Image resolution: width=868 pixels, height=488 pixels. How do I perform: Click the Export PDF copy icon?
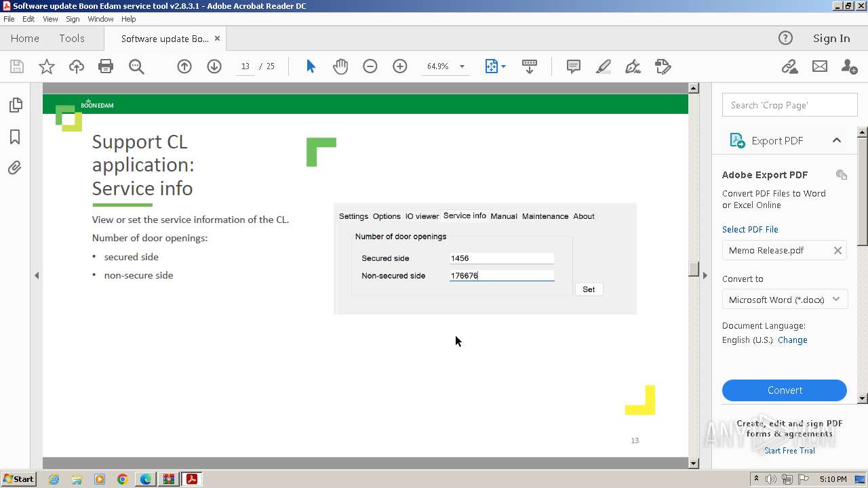pos(842,175)
